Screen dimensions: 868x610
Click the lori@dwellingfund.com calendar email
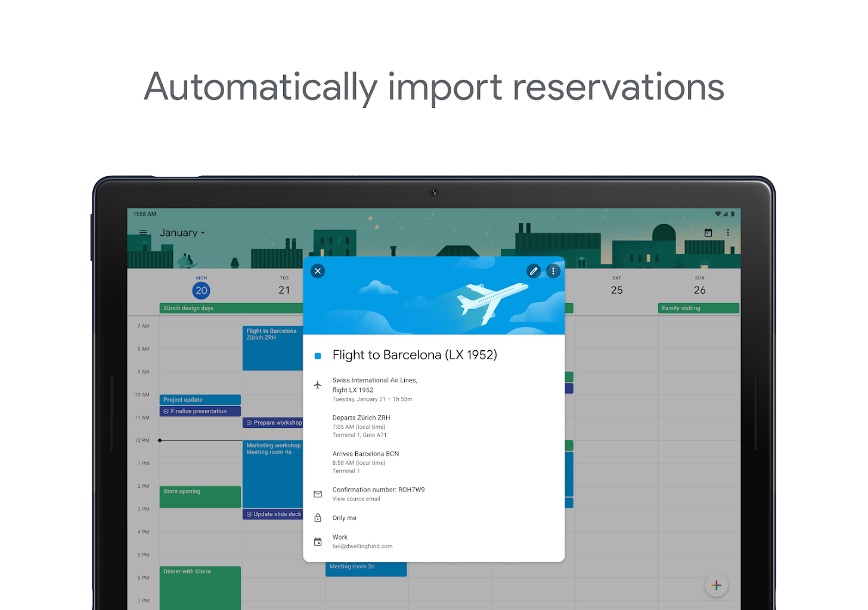click(362, 546)
